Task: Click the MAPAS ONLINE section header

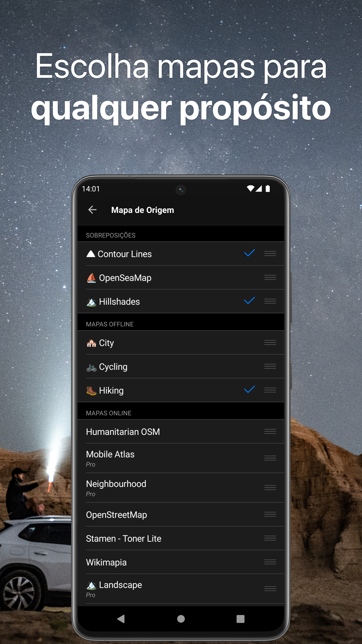Action: [x=109, y=413]
